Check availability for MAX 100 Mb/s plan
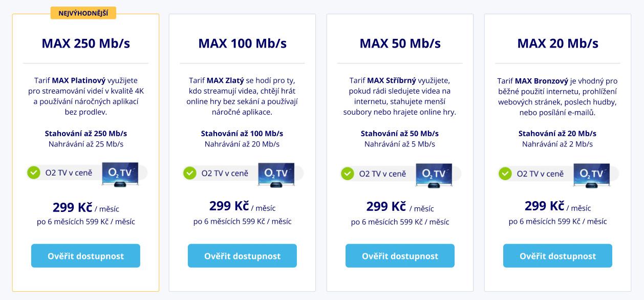Image resolution: width=644 pixels, height=300 pixels. pyautogui.click(x=242, y=256)
